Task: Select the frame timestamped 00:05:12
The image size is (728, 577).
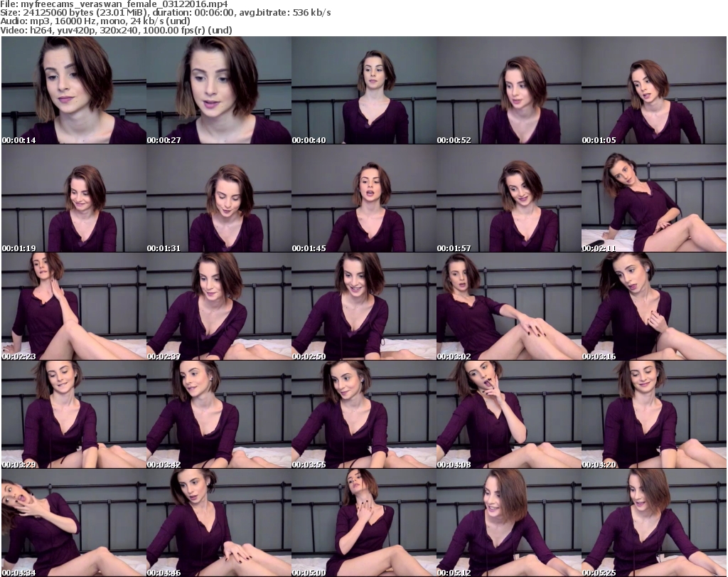Action: (x=508, y=522)
